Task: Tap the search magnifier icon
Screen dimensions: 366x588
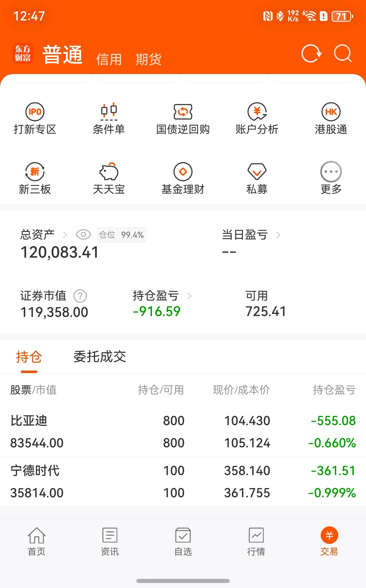Action: click(343, 53)
